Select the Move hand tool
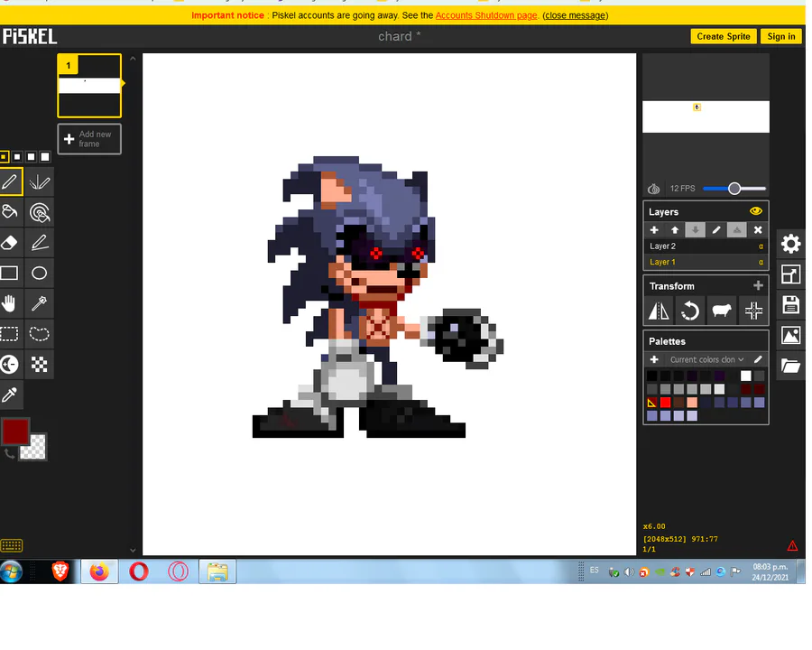 pyautogui.click(x=10, y=303)
